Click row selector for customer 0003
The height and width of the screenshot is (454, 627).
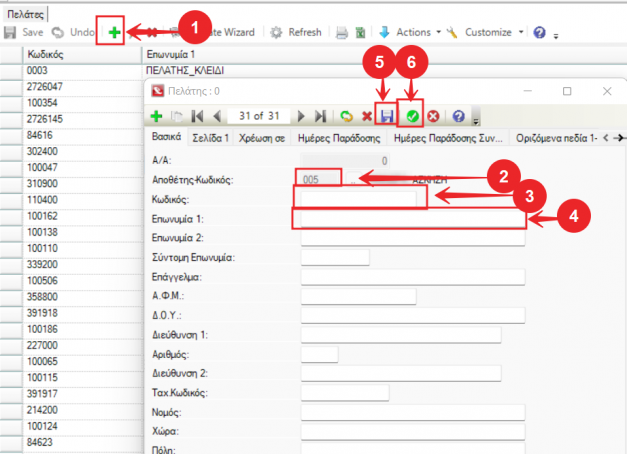[x=11, y=71]
